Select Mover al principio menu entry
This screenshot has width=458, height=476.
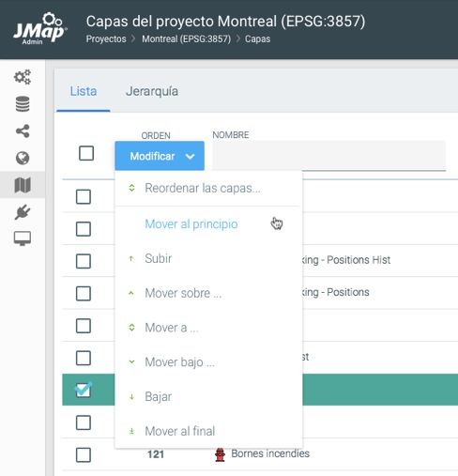click(x=191, y=224)
